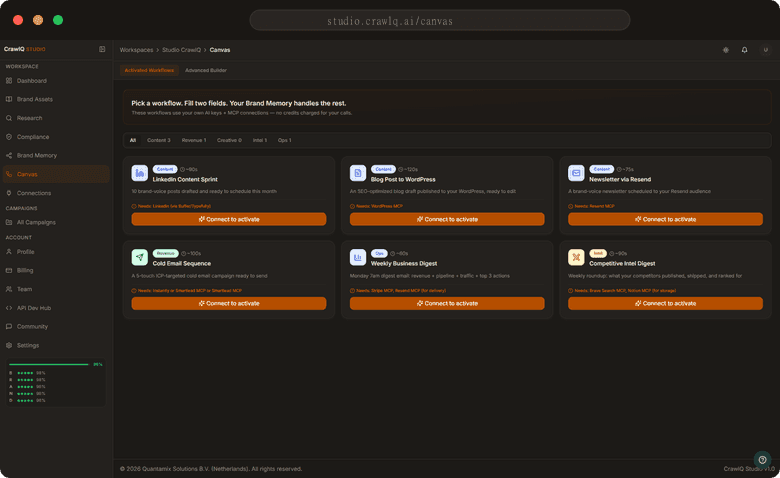
Task: Click the Quantamix Solutions copyright text
Action: tap(211, 469)
